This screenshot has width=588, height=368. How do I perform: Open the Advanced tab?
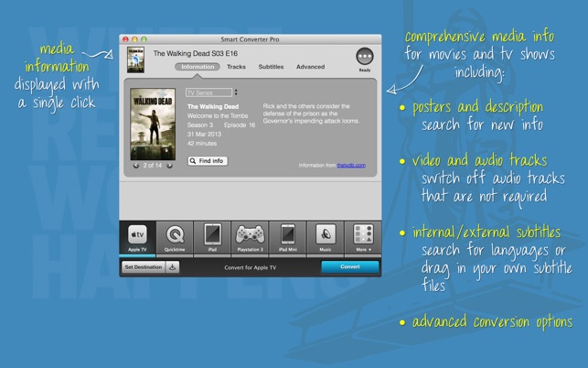point(311,67)
